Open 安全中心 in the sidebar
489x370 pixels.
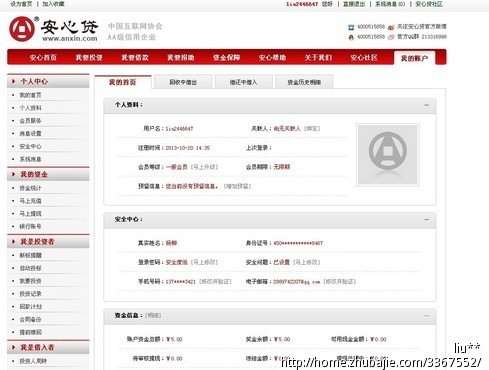pos(30,146)
